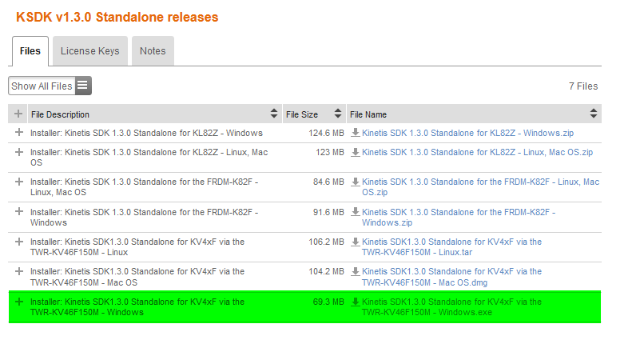
Task: Sort by File Name column arrows
Action: point(594,114)
